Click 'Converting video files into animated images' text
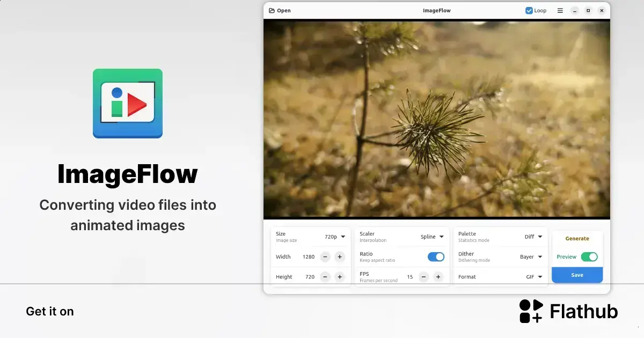Image resolution: width=644 pixels, height=338 pixels. pyautogui.click(x=128, y=215)
